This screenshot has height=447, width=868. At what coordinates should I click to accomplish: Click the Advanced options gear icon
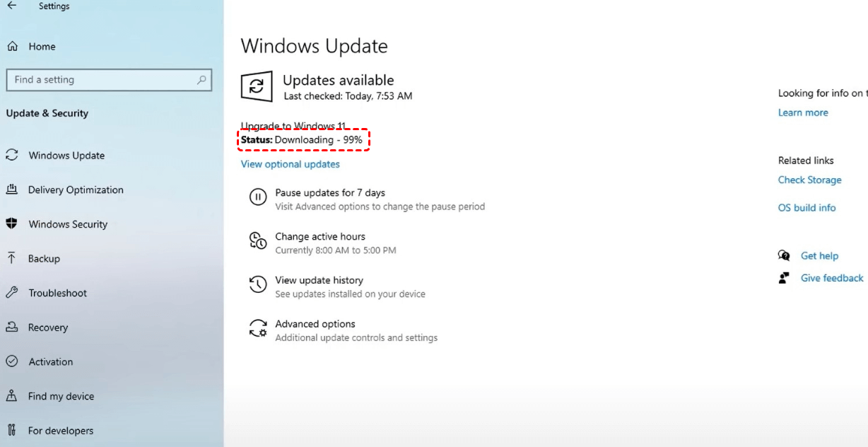click(258, 329)
